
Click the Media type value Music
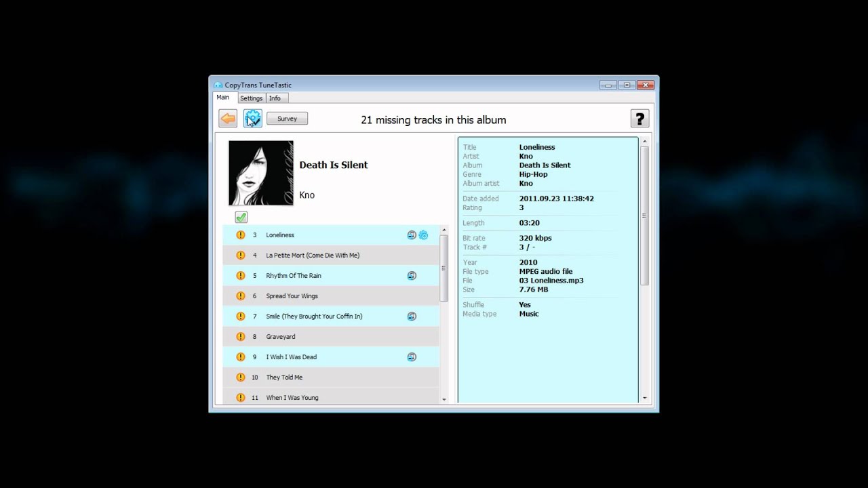(529, 314)
